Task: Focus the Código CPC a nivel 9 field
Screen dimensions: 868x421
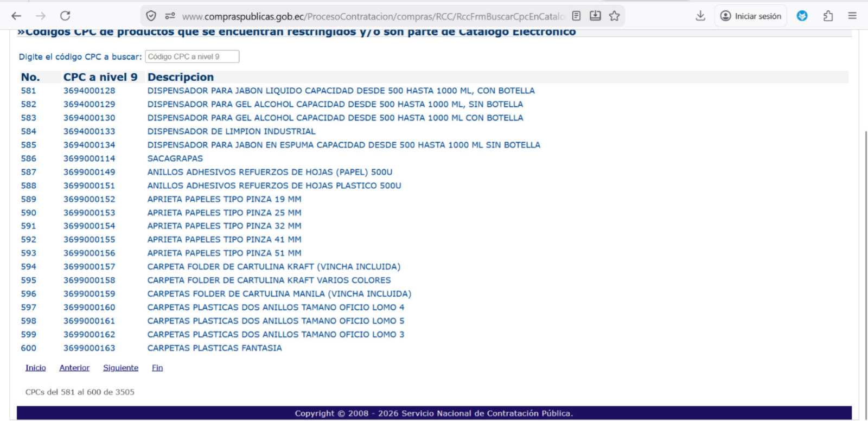Action: click(192, 56)
